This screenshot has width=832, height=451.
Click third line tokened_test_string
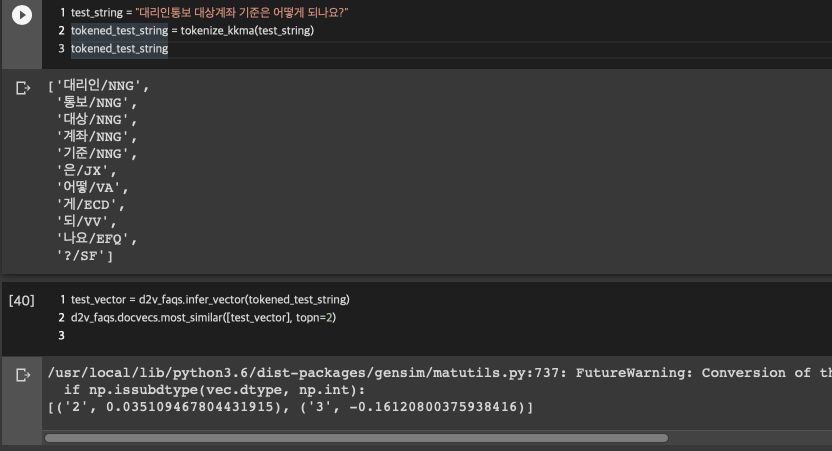pyautogui.click(x=119, y=48)
